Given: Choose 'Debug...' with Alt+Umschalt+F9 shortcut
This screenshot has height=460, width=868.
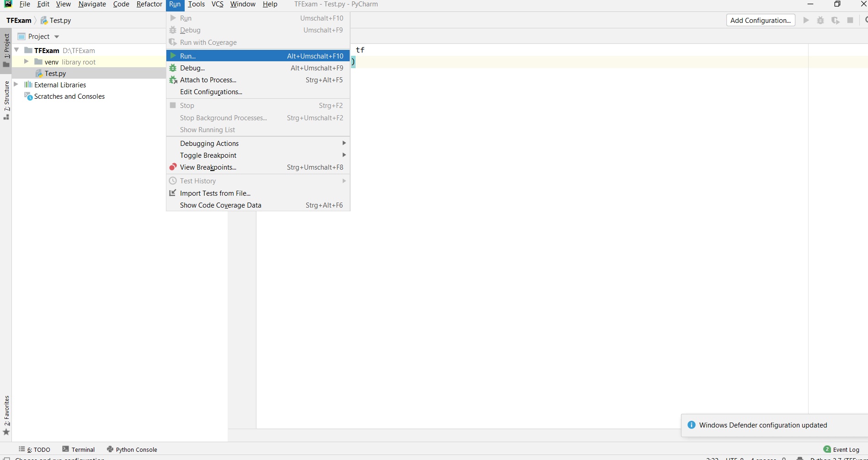Looking at the screenshot, I should point(258,68).
